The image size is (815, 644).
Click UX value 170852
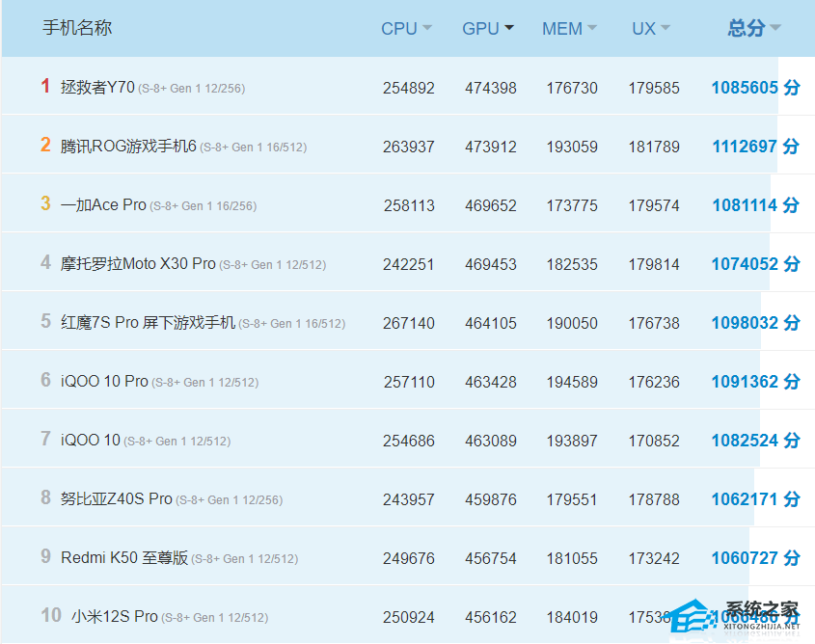pos(654,440)
